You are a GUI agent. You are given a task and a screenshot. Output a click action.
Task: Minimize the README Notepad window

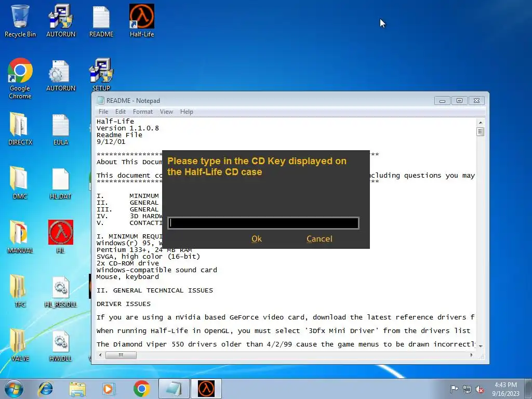click(x=442, y=101)
